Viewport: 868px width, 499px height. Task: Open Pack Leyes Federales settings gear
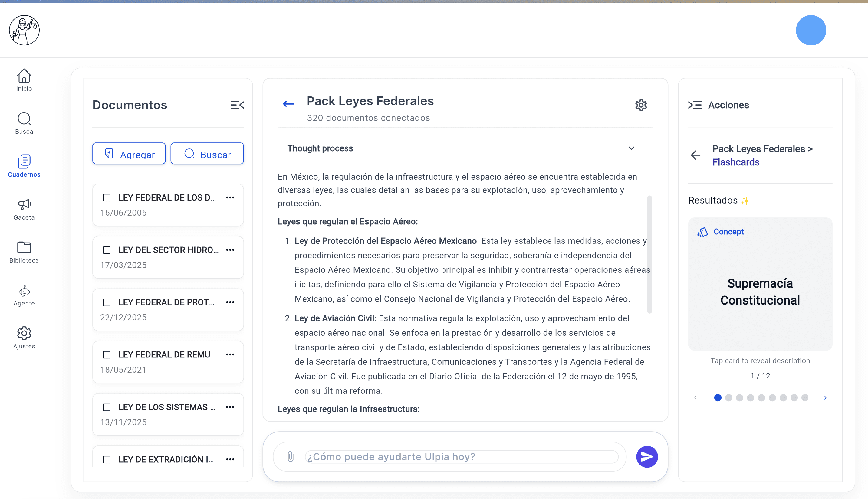(641, 105)
